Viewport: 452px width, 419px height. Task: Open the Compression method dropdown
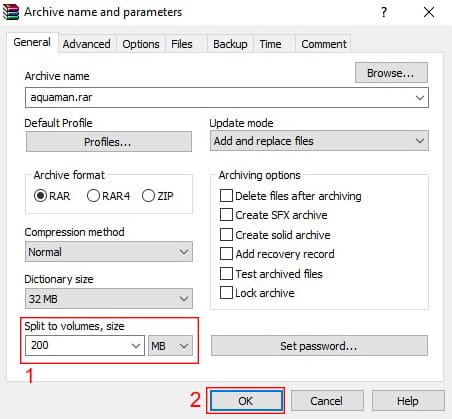(x=109, y=252)
